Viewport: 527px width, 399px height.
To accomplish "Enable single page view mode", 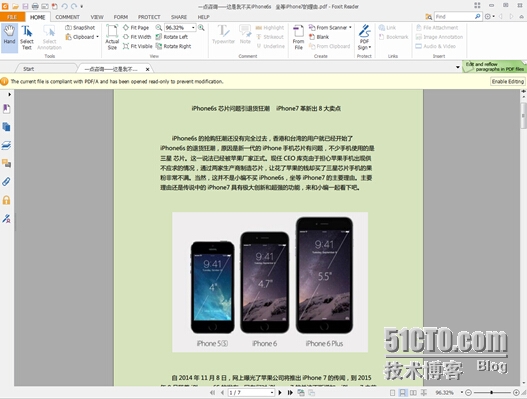I will tap(393, 393).
